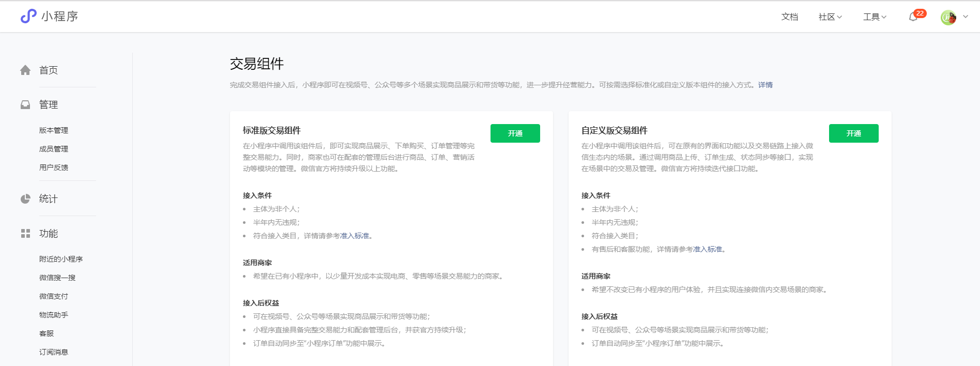Open 准入标准 link in 自定义版 card
Image resolution: width=980 pixels, height=366 pixels.
point(708,249)
